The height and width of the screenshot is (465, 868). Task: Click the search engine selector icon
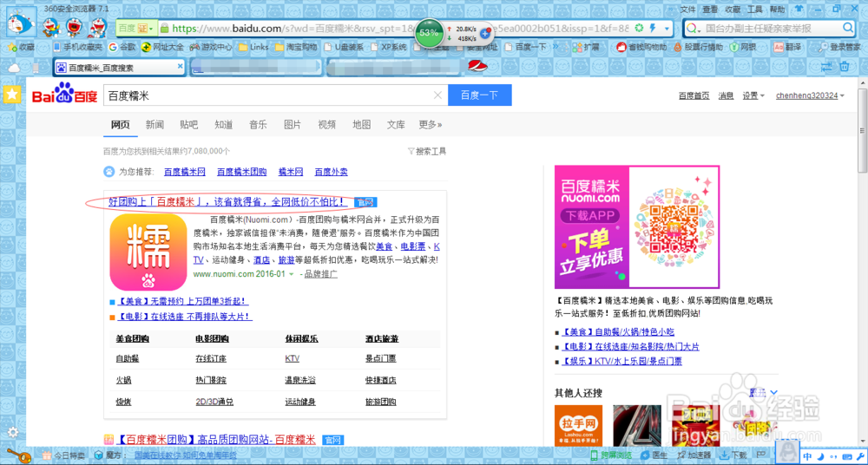694,29
